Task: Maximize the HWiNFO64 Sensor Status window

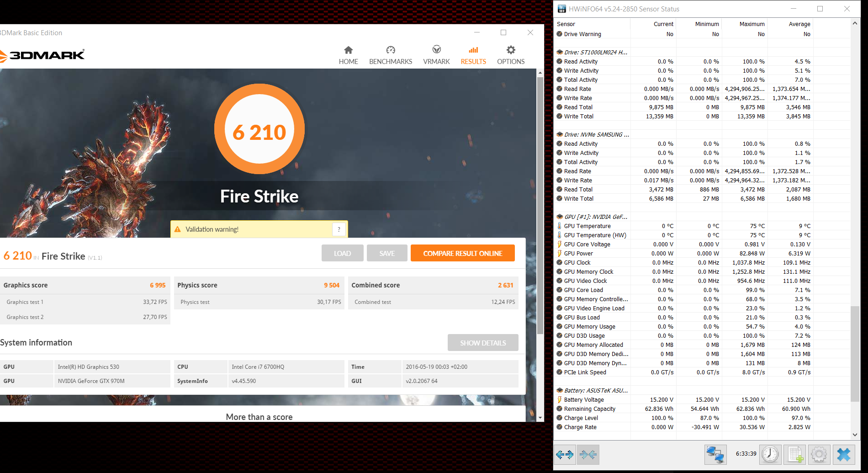Action: pos(820,9)
